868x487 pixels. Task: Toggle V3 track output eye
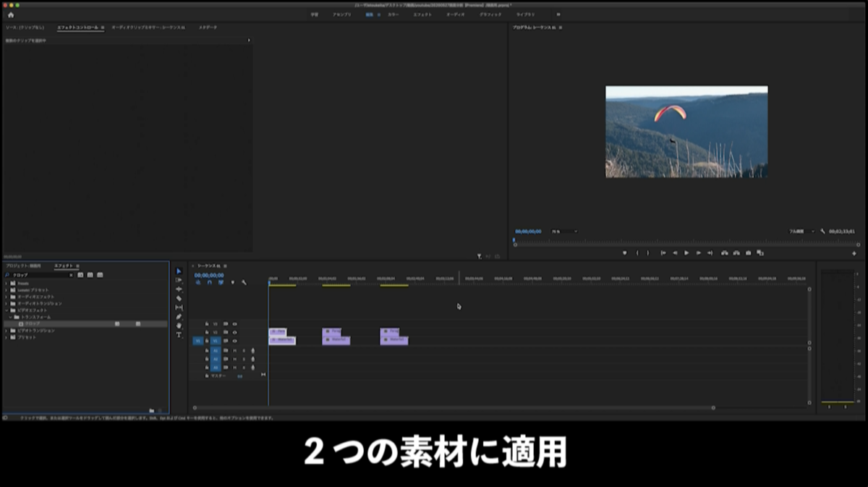(234, 323)
